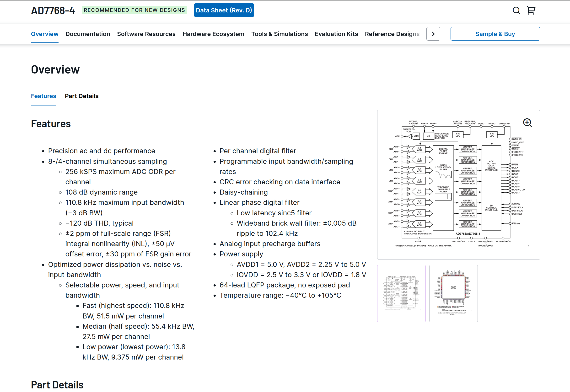Screen dimensions: 570x392
Task: Select the pin configuration thumbnail
Action: point(453,293)
